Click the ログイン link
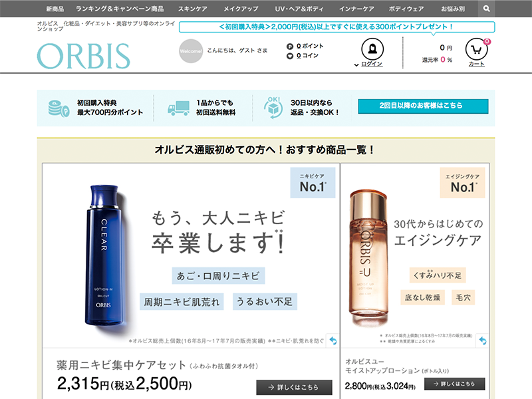 [372, 64]
